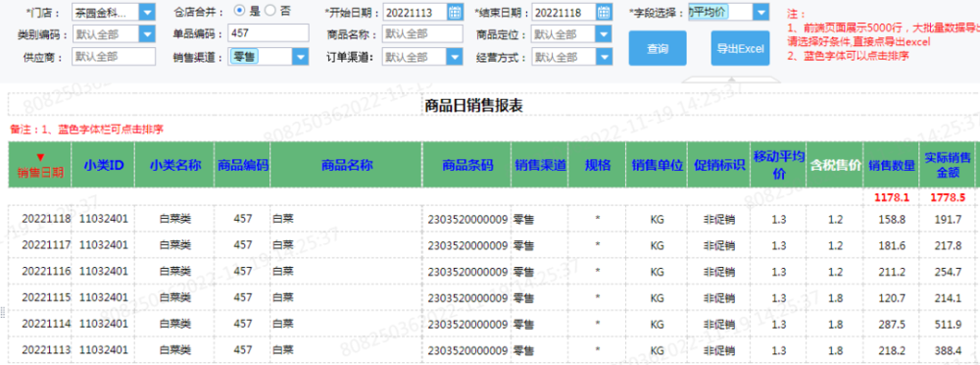The width and height of the screenshot is (980, 365).
Task: Expand the 字段选择 field dropdown
Action: [x=760, y=12]
